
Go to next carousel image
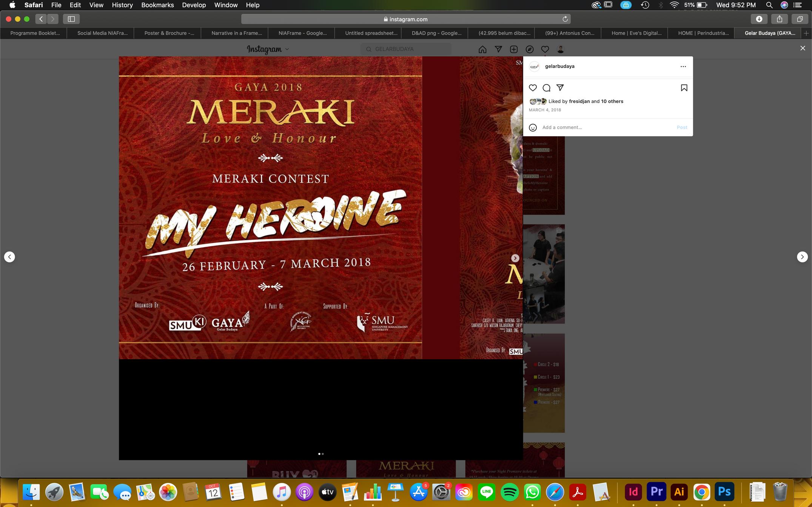pos(515,258)
